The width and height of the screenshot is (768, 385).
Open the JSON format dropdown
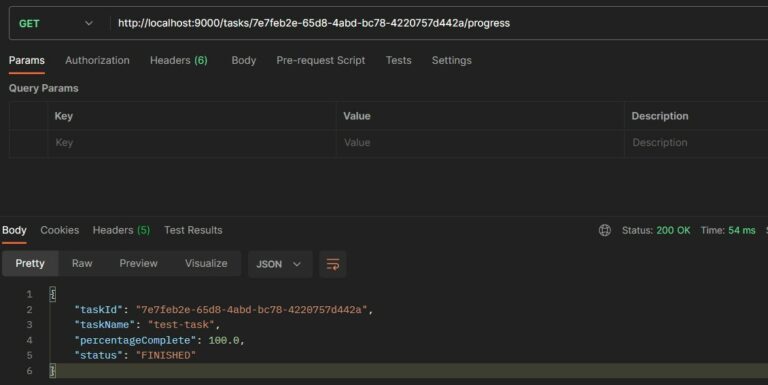(x=280, y=265)
